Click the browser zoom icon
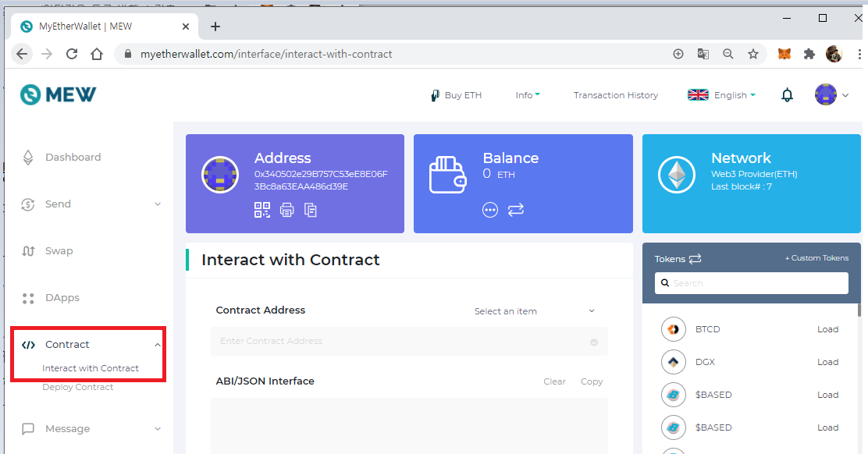Screen dimensions: 868x454 728,54
